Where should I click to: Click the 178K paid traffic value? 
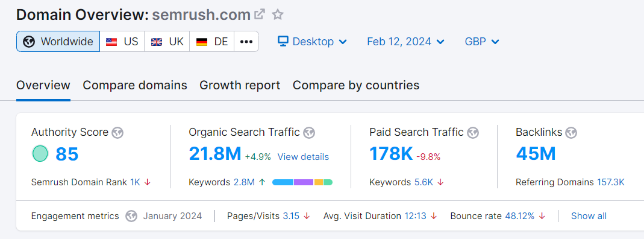coord(391,154)
